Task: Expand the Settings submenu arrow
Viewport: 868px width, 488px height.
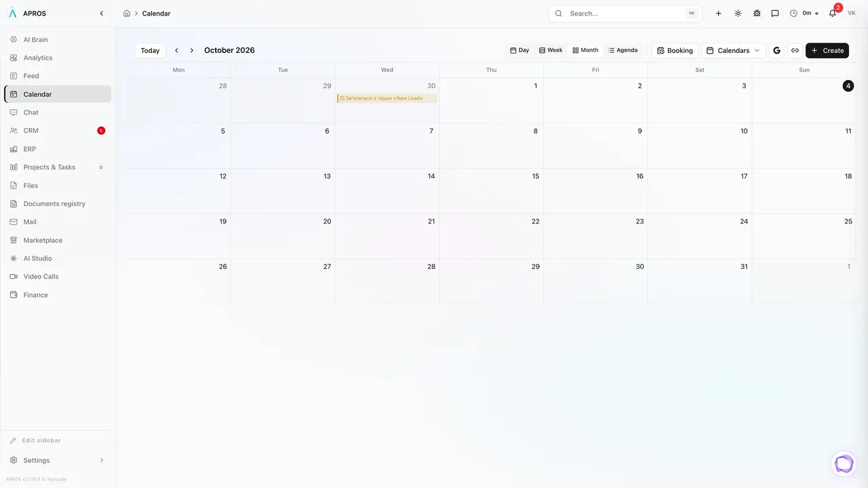Action: 102,460
